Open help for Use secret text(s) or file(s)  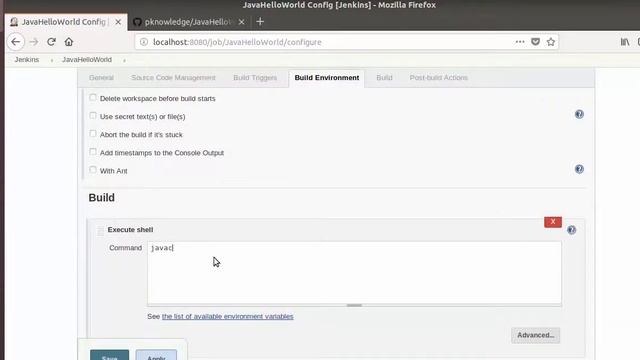579,114
